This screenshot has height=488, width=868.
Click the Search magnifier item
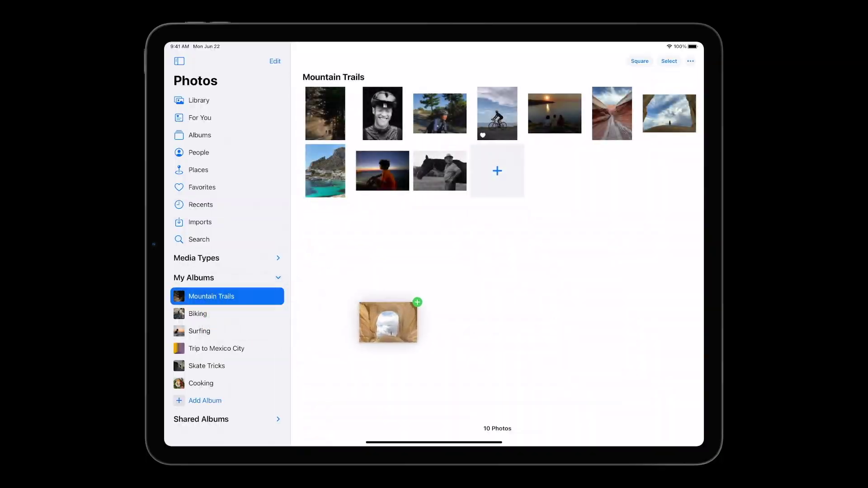click(198, 239)
